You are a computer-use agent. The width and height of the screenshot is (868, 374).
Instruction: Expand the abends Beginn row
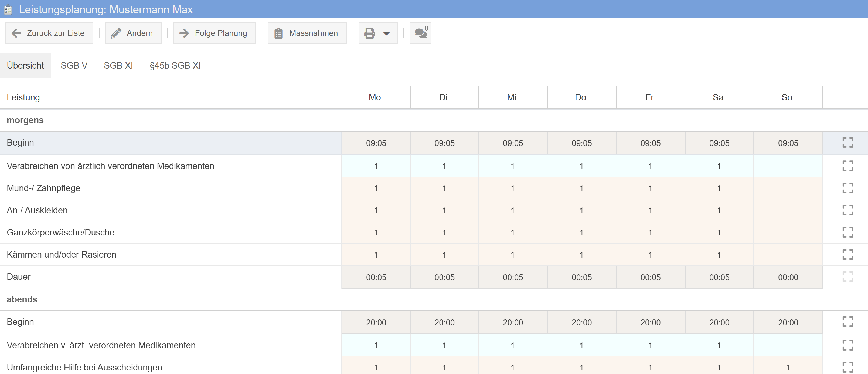click(847, 322)
